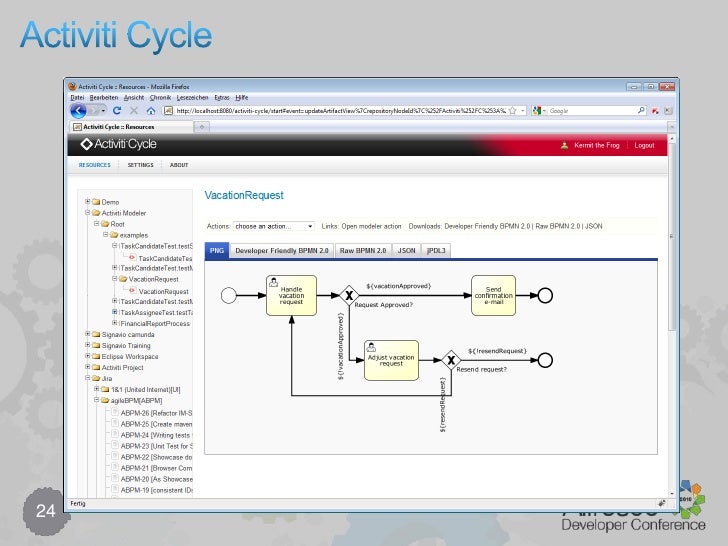
Task: Switch to the jPDL3 tab
Action: (x=436, y=250)
